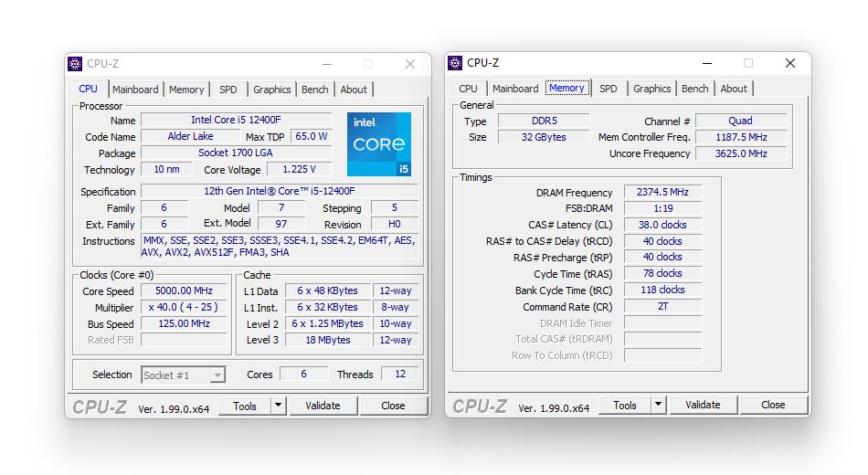Select the CPU tab in left window

(x=88, y=89)
